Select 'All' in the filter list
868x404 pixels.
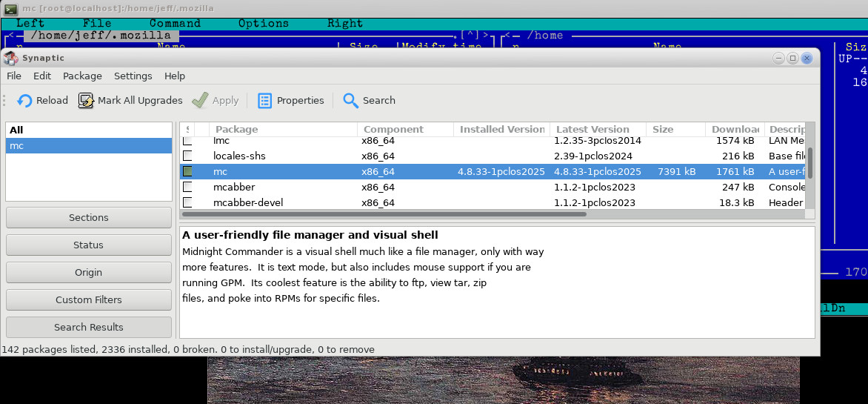pos(89,130)
